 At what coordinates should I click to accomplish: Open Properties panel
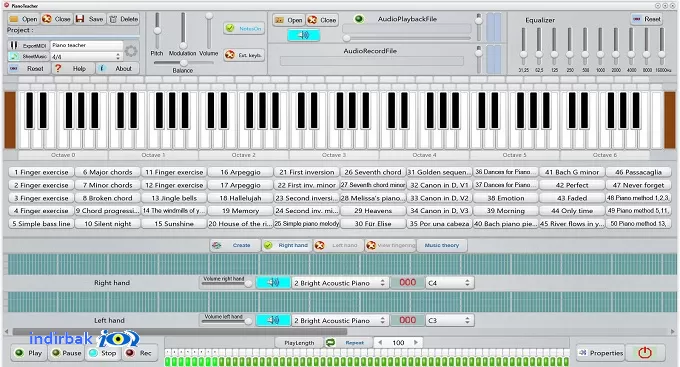tap(601, 353)
